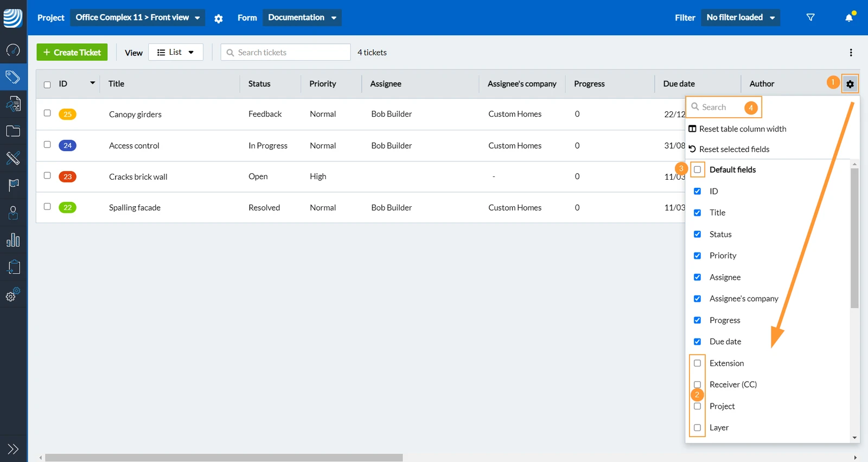Uncheck the Progress field checkbox
868x462 pixels.
(x=698, y=320)
